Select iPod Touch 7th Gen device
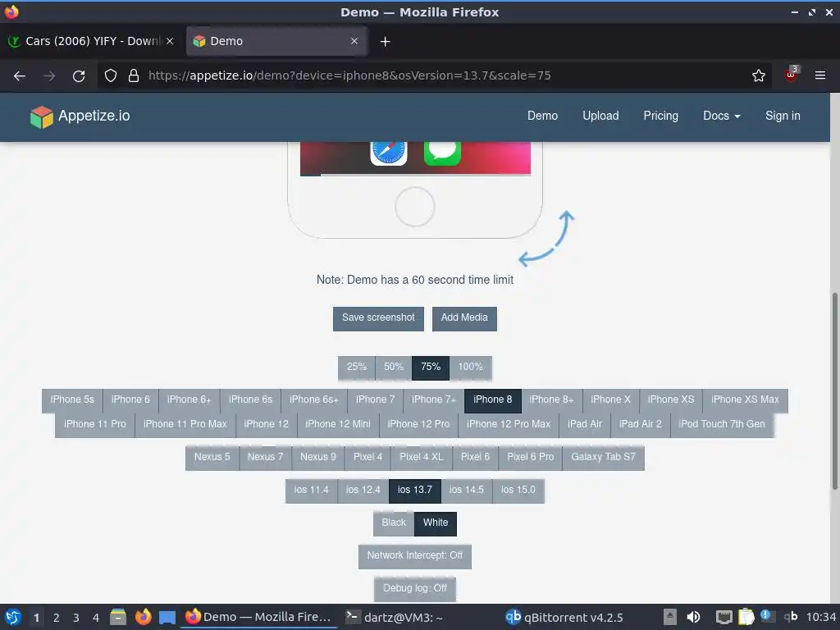 722,425
